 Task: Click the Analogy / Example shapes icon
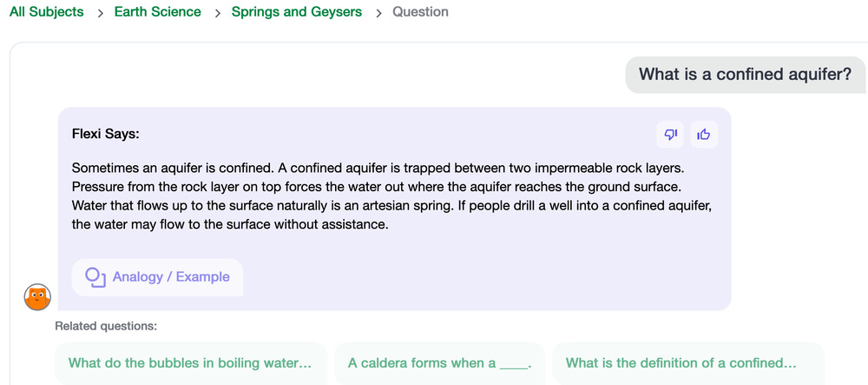point(95,277)
